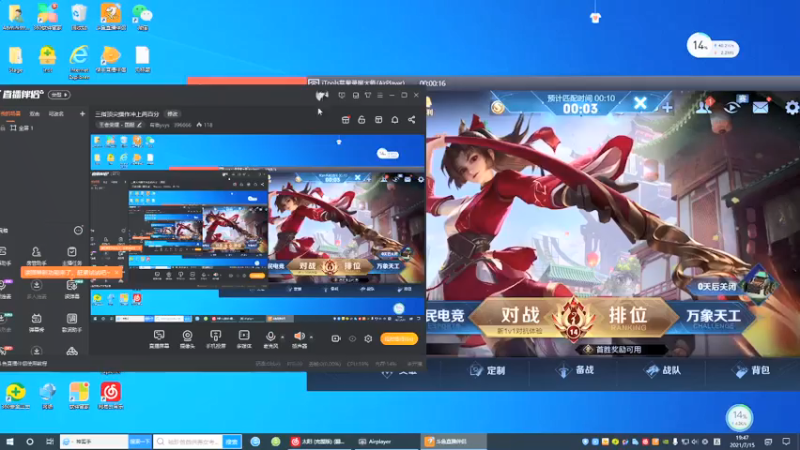800x450 pixels.
Task: Click the plus icon beside the match timer
Action: (x=667, y=107)
